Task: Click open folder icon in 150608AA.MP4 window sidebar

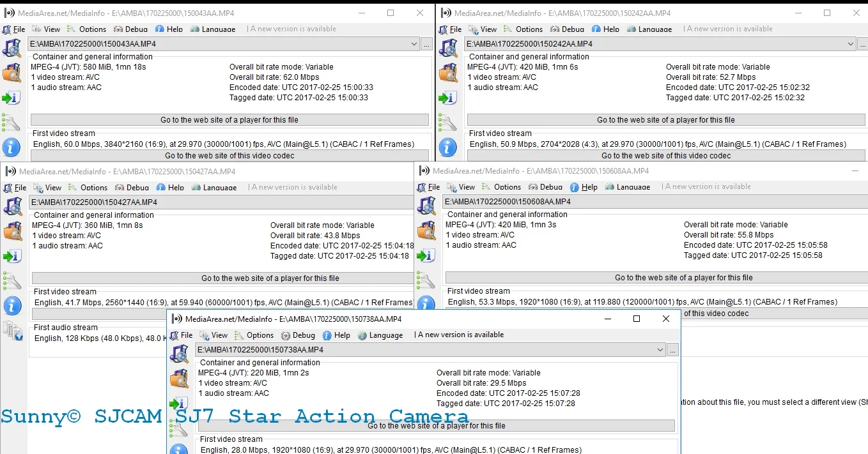Action: [x=426, y=231]
